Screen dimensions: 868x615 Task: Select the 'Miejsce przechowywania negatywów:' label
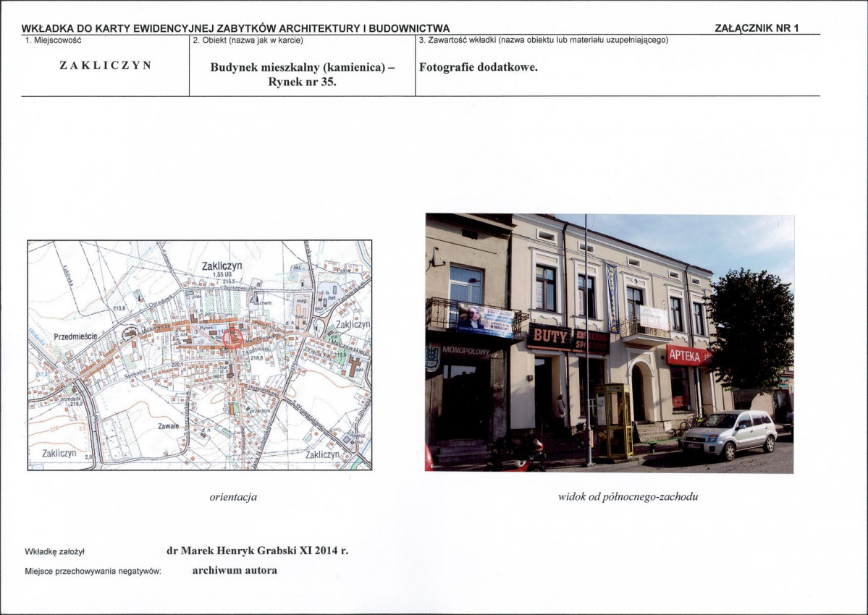(x=93, y=572)
